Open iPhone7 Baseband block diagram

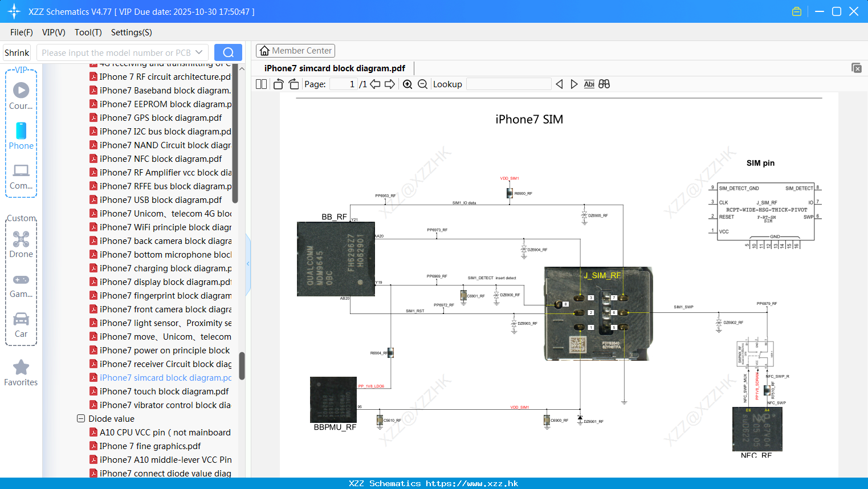(x=160, y=91)
